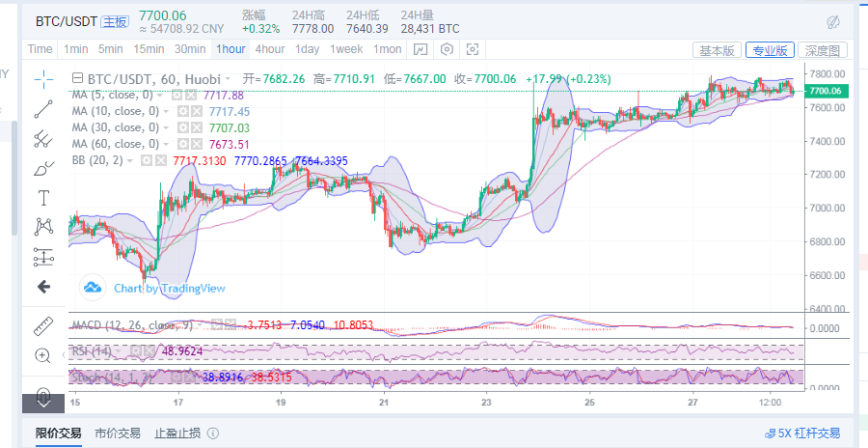868x448 pixels.
Task: Open the 限价交易 limit order tab
Action: (59, 433)
